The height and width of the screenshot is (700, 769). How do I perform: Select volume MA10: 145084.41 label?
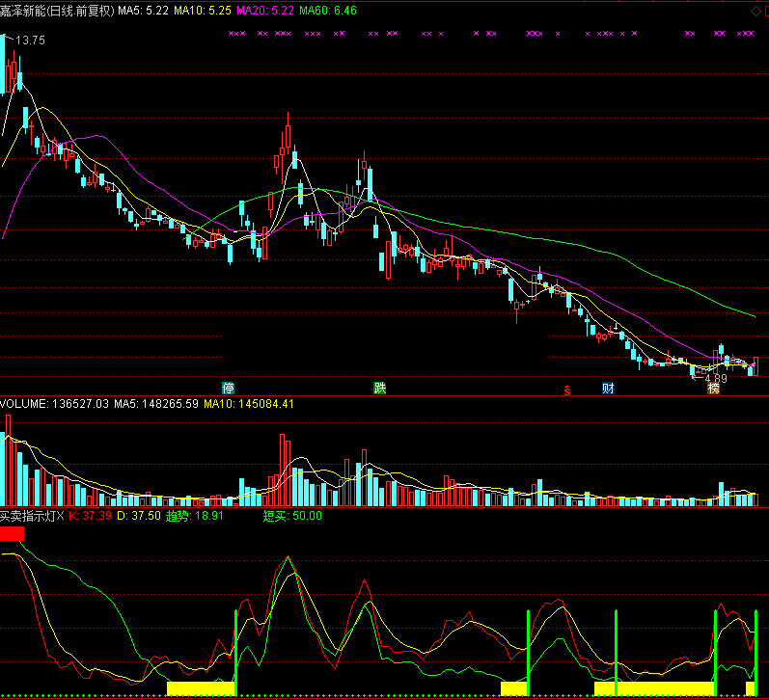coord(249,404)
